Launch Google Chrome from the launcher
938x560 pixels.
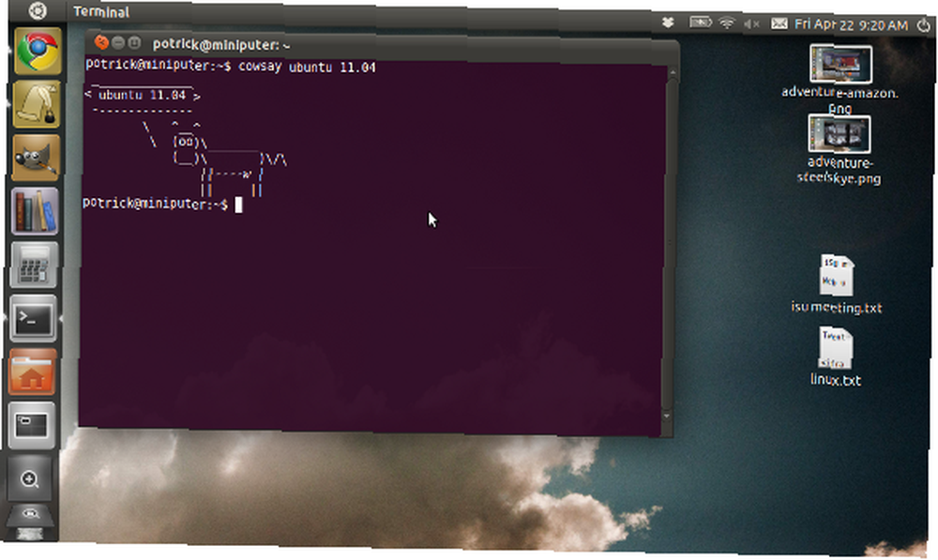[x=38, y=52]
